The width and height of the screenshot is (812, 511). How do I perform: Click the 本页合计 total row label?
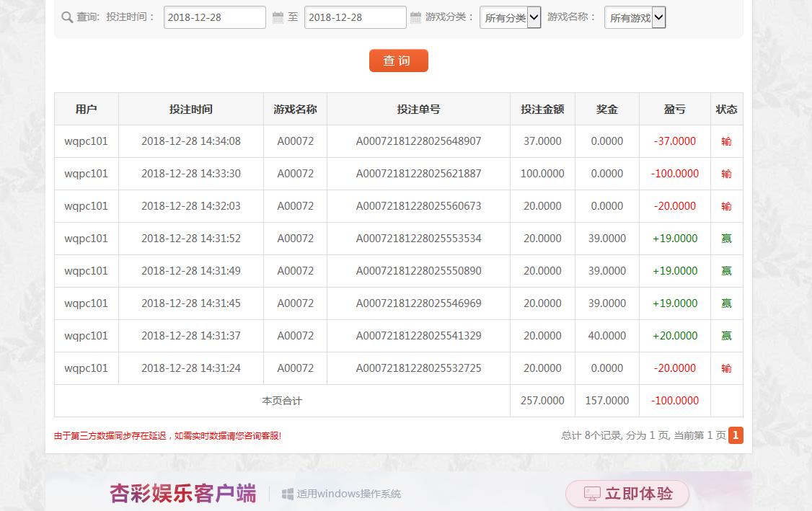coord(282,401)
